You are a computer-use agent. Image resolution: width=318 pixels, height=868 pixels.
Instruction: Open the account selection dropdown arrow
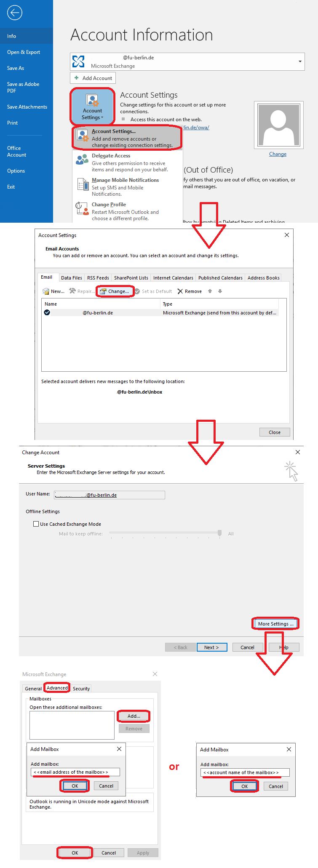pos(300,61)
